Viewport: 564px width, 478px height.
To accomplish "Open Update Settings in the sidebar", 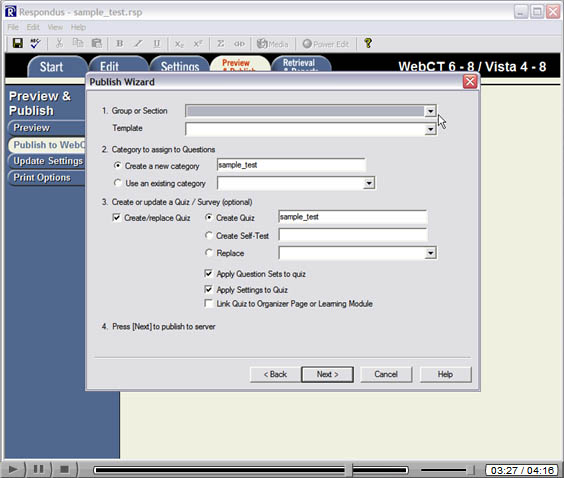I will pyautogui.click(x=46, y=161).
